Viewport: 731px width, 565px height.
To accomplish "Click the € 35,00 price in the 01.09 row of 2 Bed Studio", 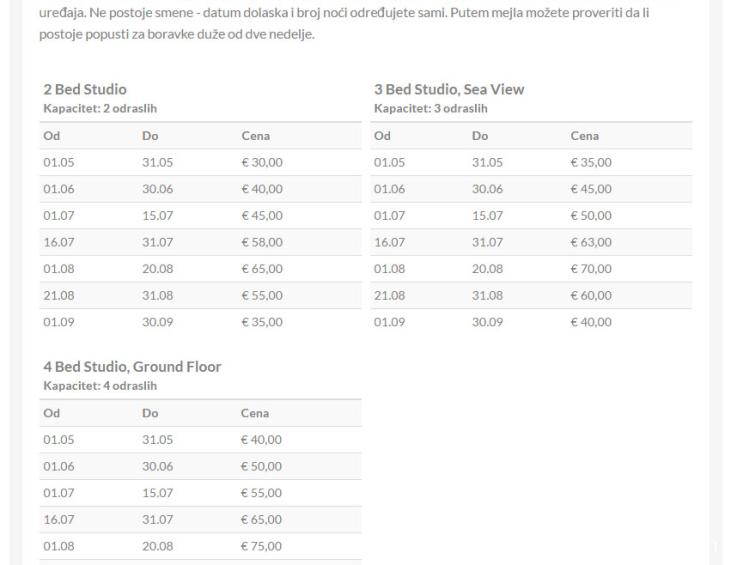I will tap(262, 322).
